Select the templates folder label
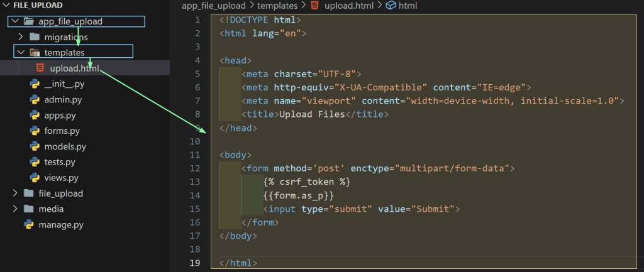644x272 pixels. (x=65, y=53)
